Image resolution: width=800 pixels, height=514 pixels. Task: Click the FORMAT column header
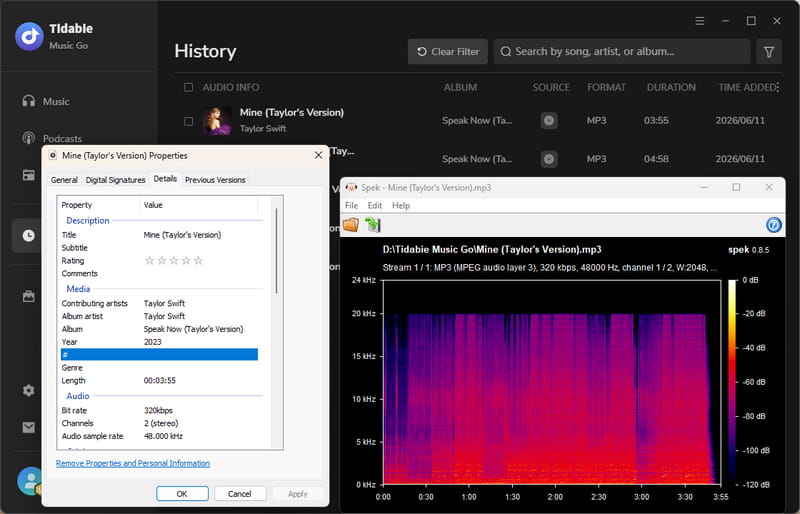click(606, 87)
